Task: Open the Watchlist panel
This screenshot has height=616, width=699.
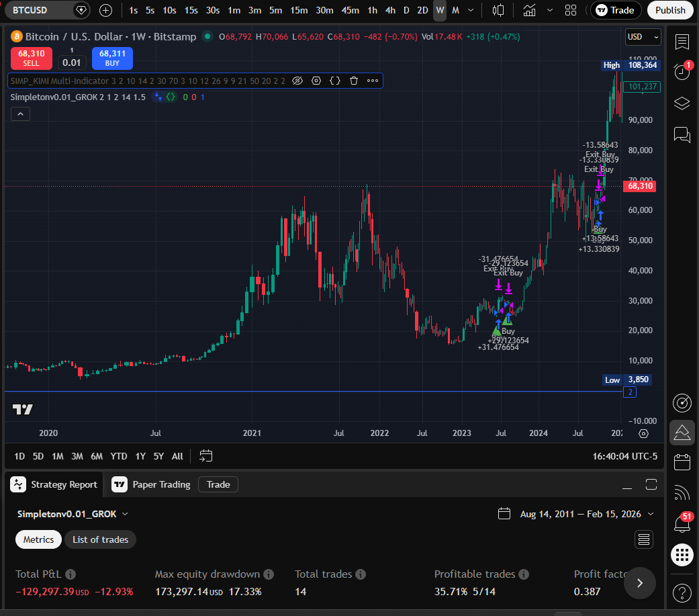Action: tap(682, 42)
